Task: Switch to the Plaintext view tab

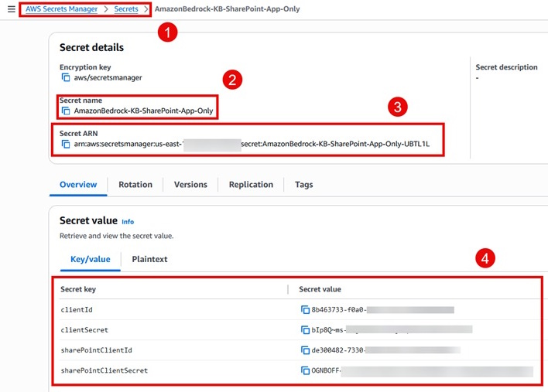Action: pos(149,259)
